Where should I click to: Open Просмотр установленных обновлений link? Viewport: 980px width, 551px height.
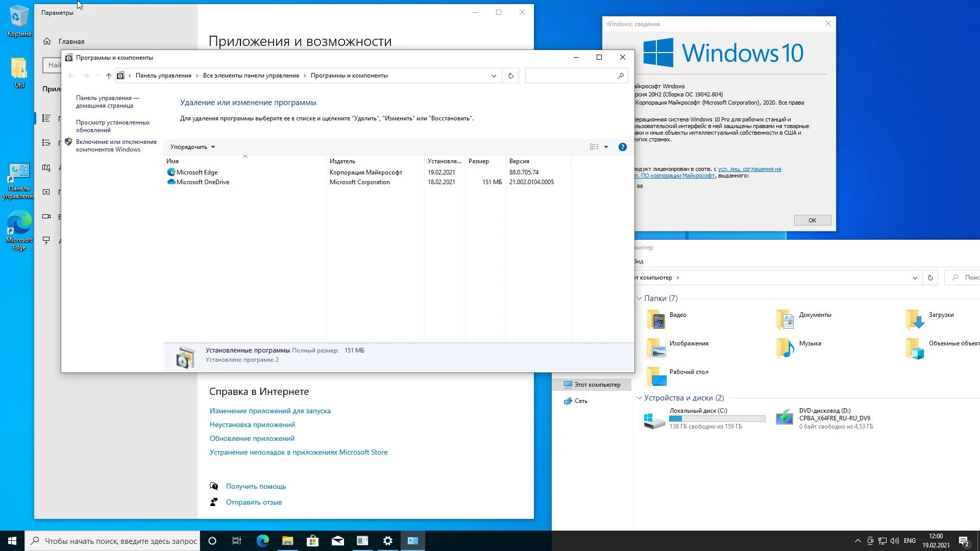click(x=112, y=126)
